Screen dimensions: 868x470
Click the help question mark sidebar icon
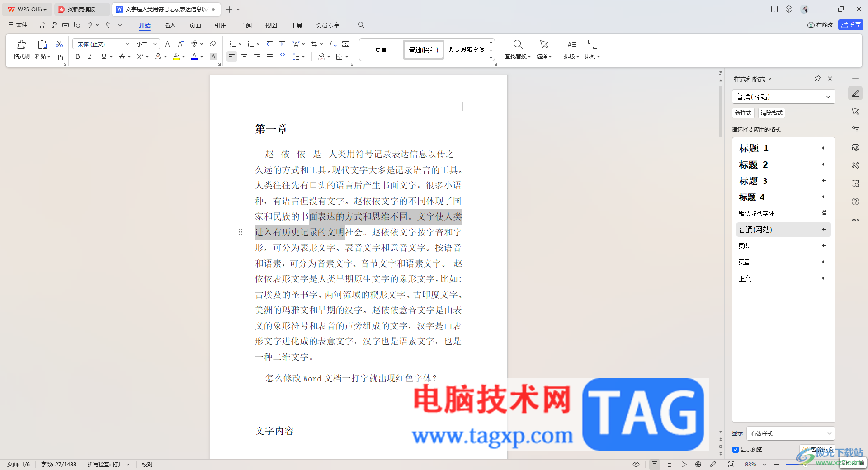(x=855, y=202)
